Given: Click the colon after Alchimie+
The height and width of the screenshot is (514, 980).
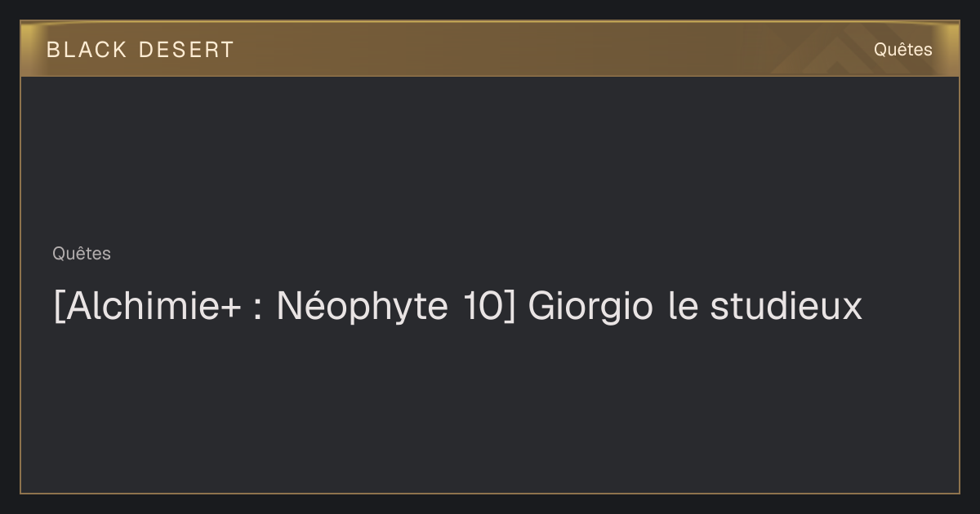Looking at the screenshot, I should tap(257, 310).
